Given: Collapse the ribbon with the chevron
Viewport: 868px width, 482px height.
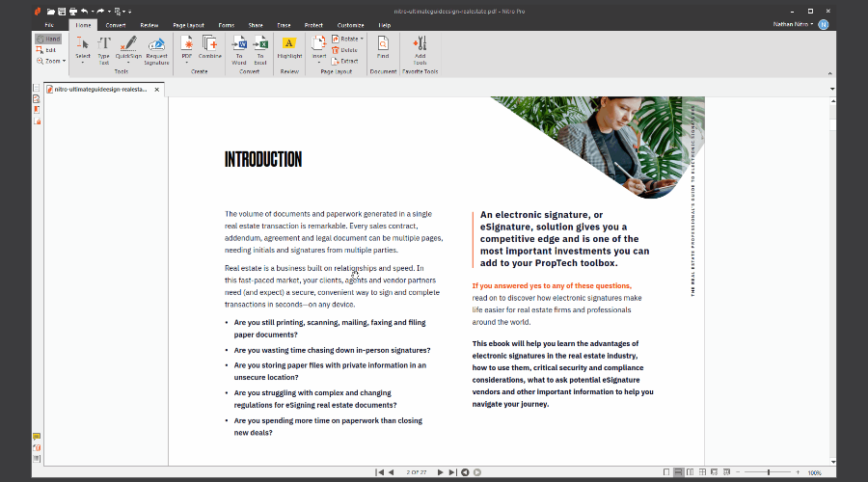Looking at the screenshot, I should tap(829, 73).
